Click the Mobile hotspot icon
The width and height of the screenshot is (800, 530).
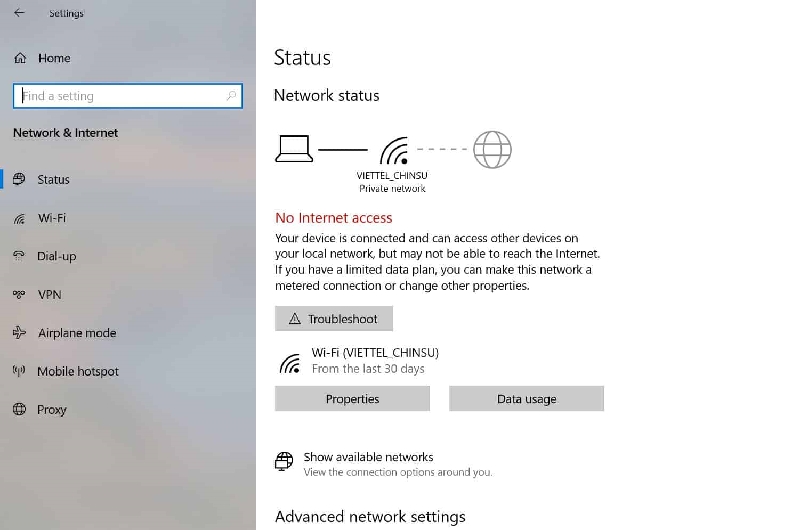(x=19, y=371)
